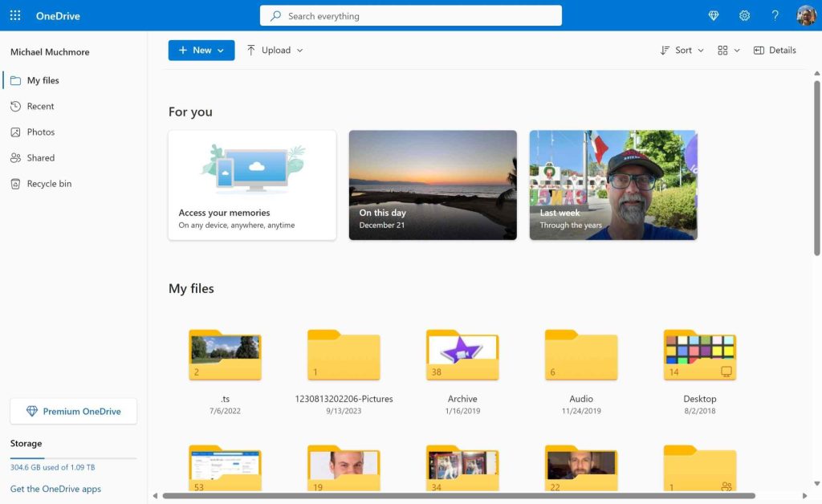Screen dimensions: 822x504
Task: Open the Details pane
Action: tap(775, 51)
